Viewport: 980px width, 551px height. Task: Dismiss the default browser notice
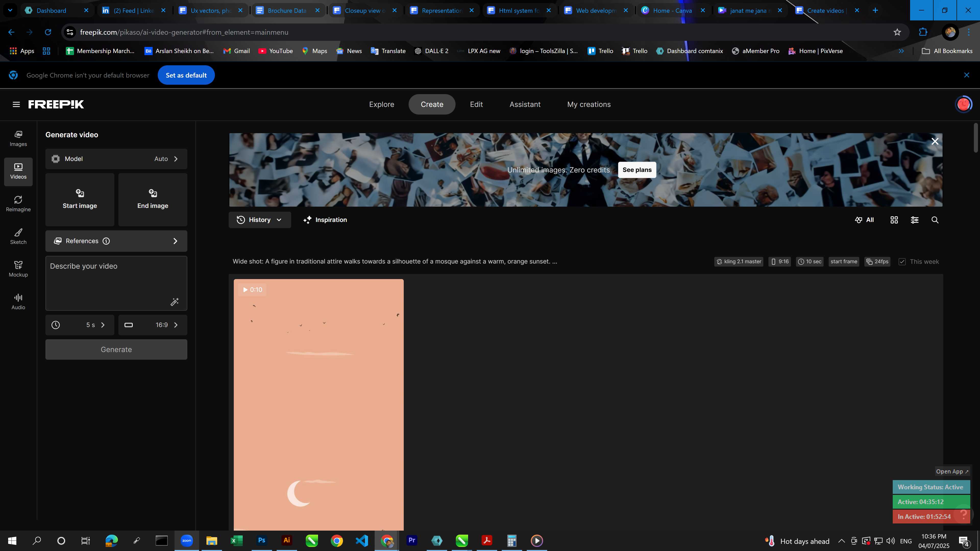pos(966,75)
